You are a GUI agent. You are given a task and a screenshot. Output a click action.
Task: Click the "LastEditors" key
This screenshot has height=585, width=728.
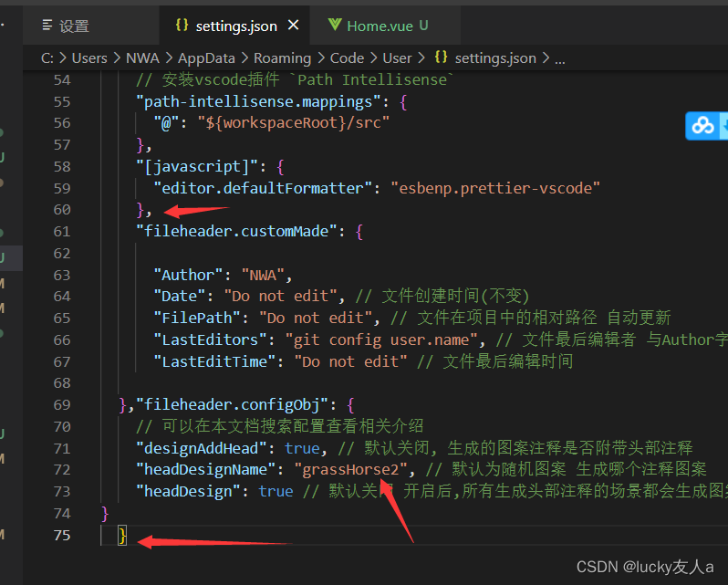[x=211, y=340]
